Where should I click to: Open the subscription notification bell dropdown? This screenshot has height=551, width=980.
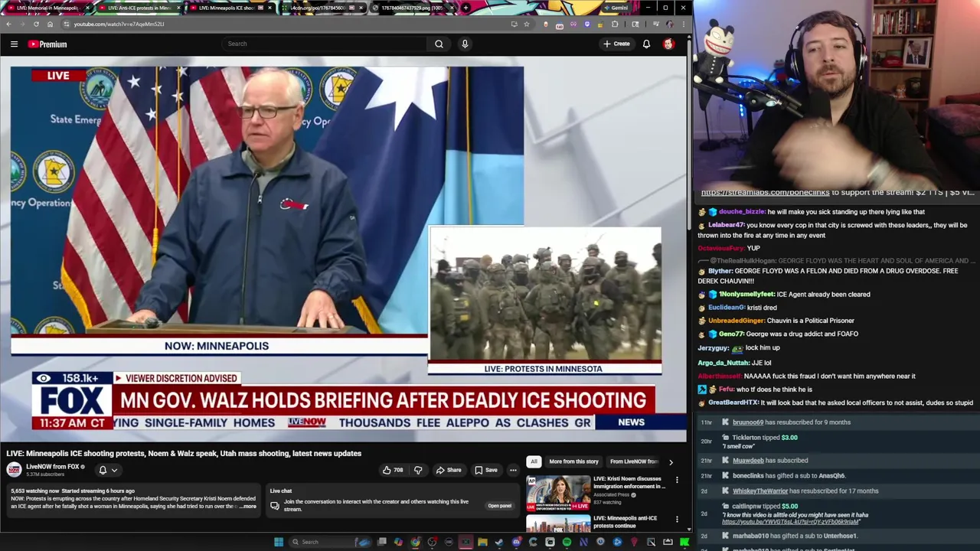107,470
